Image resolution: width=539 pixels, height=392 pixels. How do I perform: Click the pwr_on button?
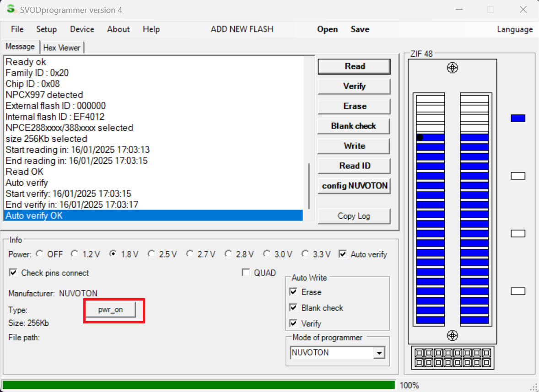pos(110,310)
